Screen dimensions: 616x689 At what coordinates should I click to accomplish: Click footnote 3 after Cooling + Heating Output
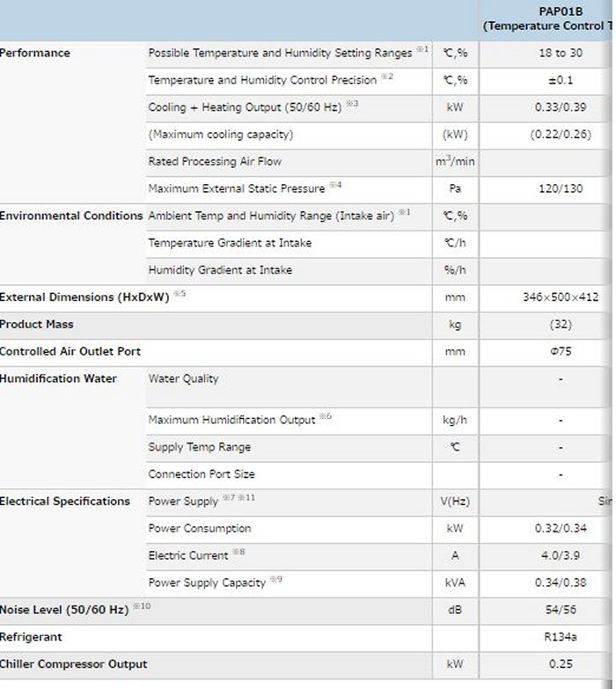[352, 104]
